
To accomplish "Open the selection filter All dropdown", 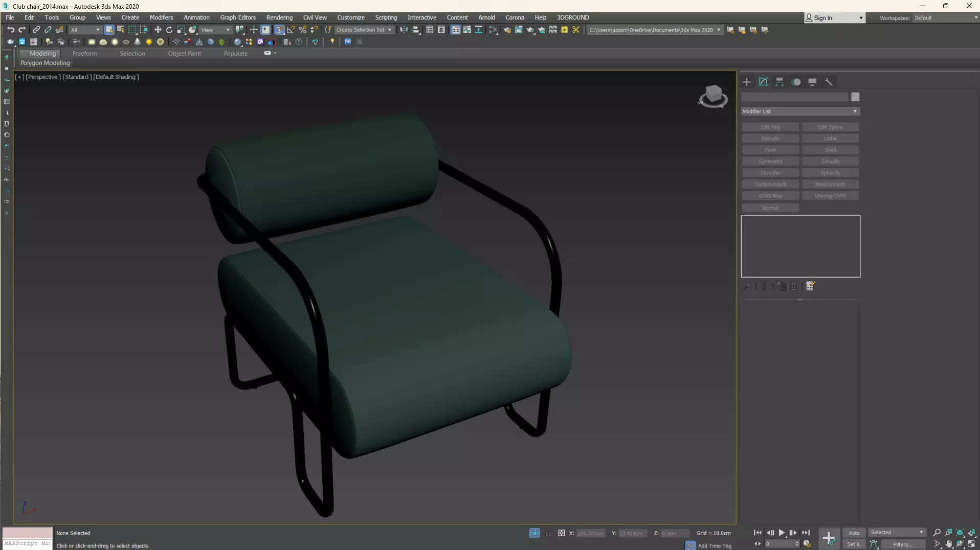I will 85,30.
